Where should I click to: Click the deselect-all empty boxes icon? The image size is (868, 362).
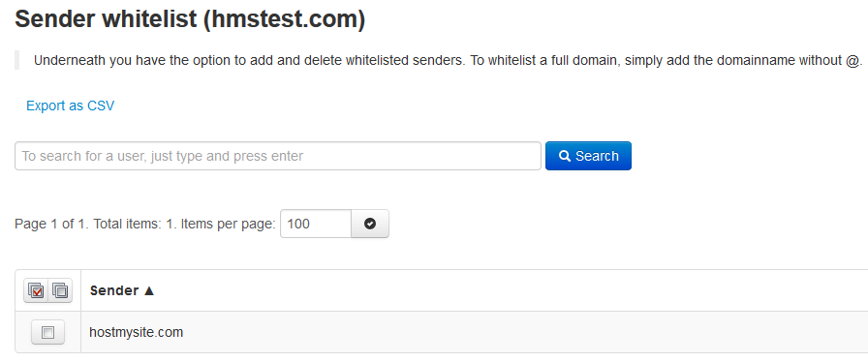pyautogui.click(x=60, y=290)
